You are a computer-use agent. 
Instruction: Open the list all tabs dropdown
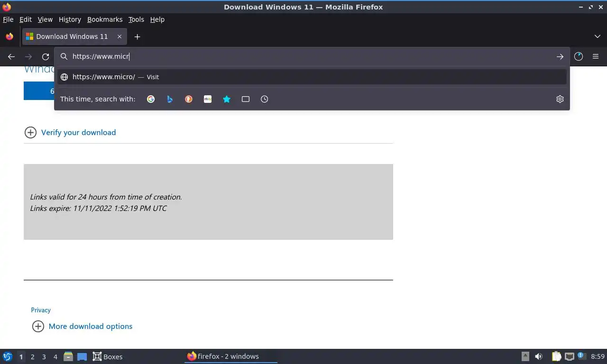(598, 36)
